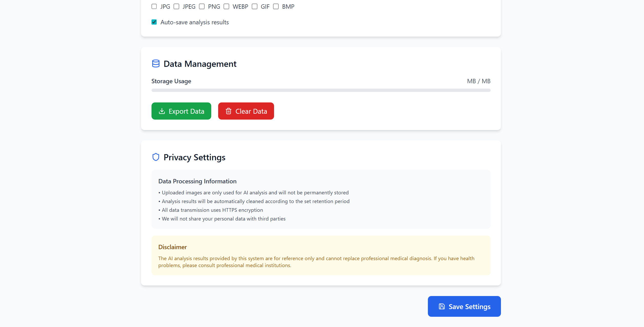This screenshot has width=644, height=327.
Task: Click the trash icon in Clear Data
Action: (228, 111)
